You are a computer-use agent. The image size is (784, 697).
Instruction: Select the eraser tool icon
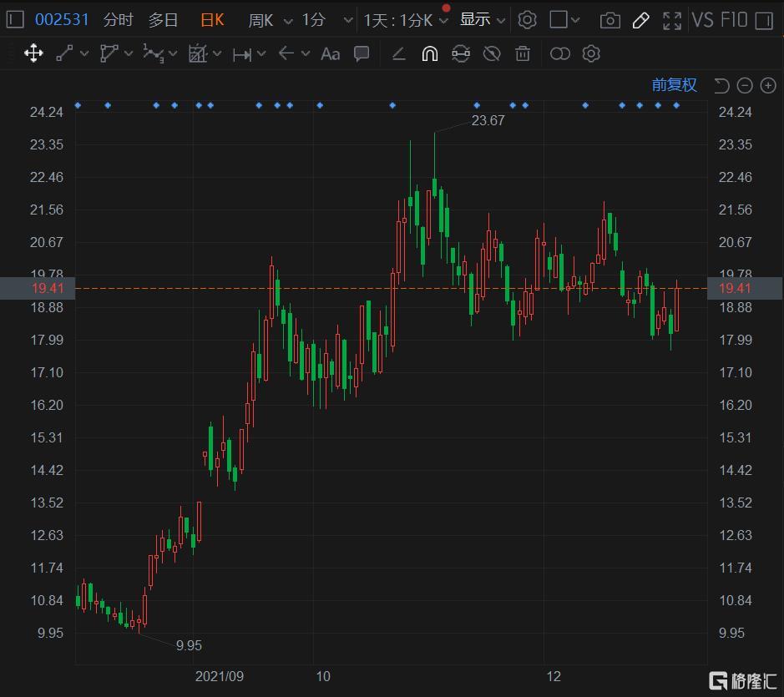pyautogui.click(x=398, y=54)
